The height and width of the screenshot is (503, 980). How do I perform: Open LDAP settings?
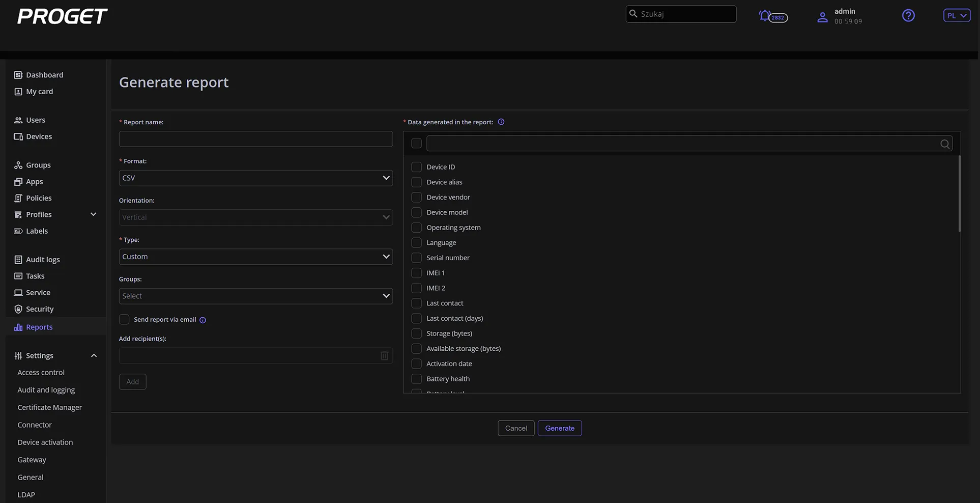[x=26, y=495]
